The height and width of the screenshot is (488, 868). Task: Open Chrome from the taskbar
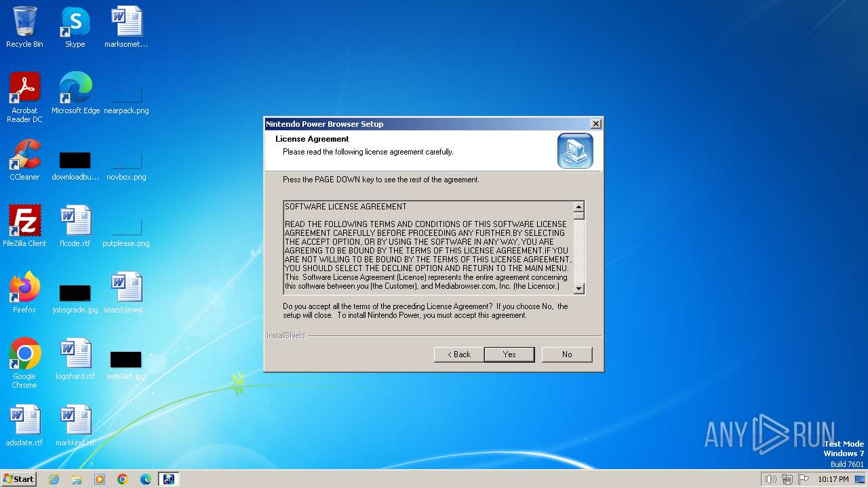123,479
